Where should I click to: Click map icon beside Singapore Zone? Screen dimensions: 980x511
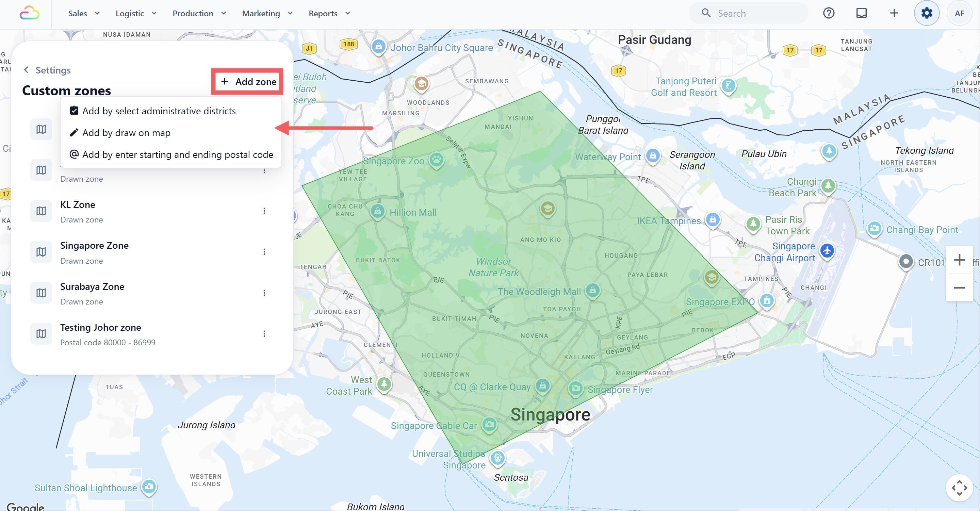(x=41, y=252)
